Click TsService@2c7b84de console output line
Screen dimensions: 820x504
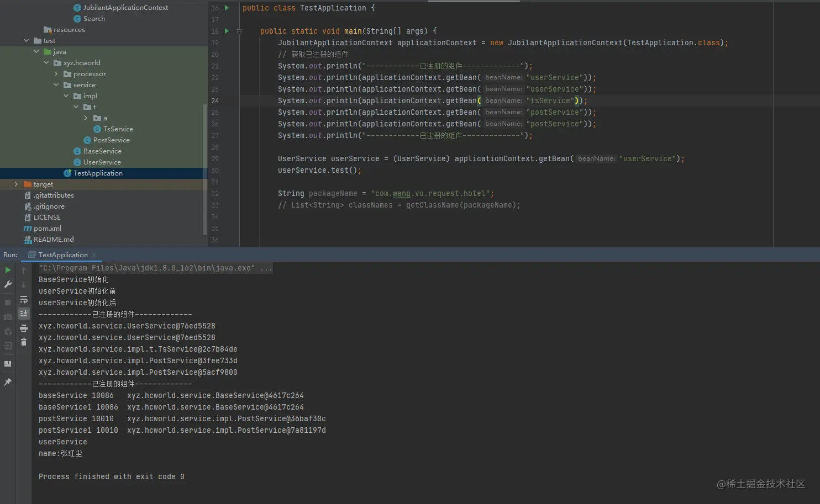point(138,349)
